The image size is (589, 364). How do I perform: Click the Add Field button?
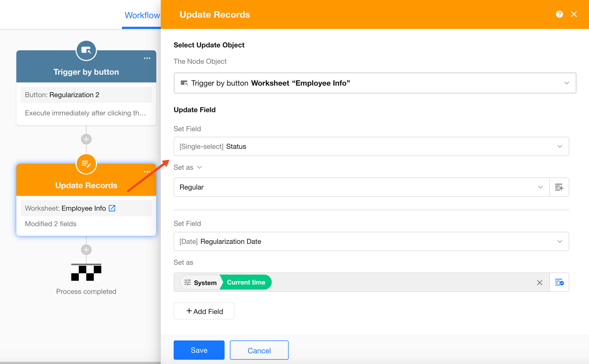[204, 311]
